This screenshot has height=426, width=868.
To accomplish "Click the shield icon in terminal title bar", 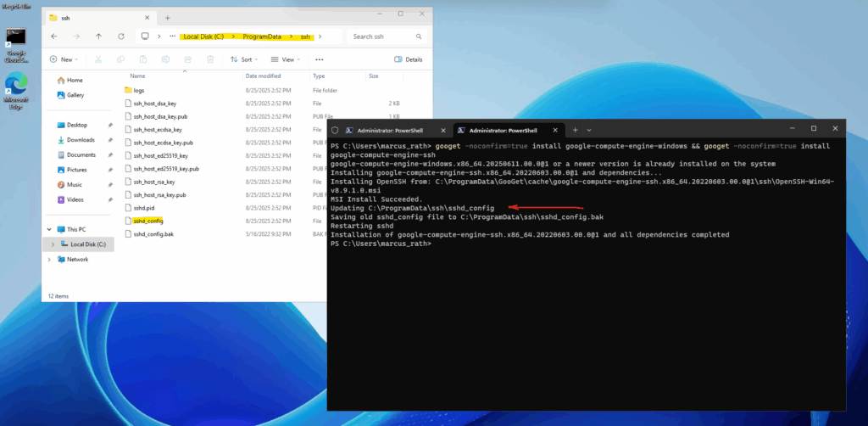I will tap(334, 130).
